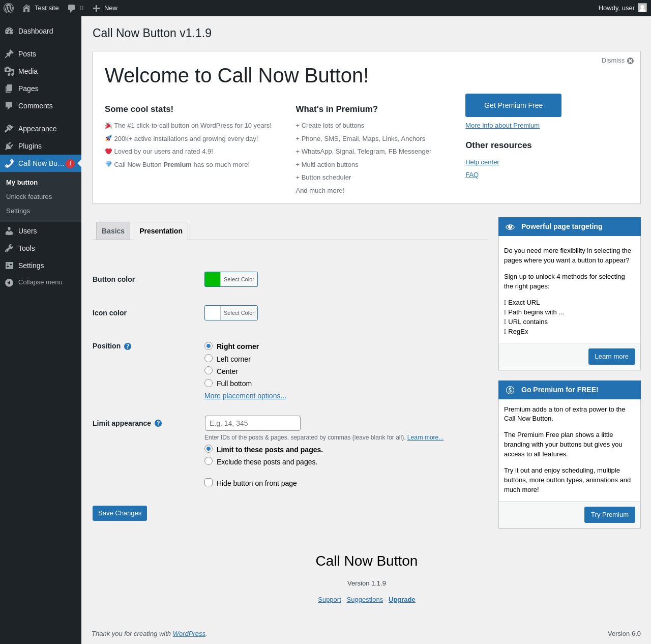Click the Version 6.0 footer text
651x644 pixels.
pos(624,634)
